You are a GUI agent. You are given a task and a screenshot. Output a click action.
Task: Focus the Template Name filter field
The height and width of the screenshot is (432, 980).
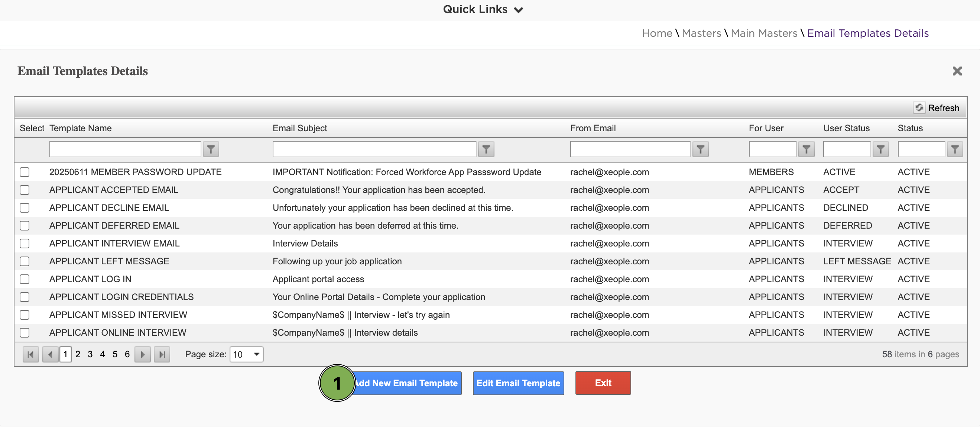pyautogui.click(x=125, y=149)
